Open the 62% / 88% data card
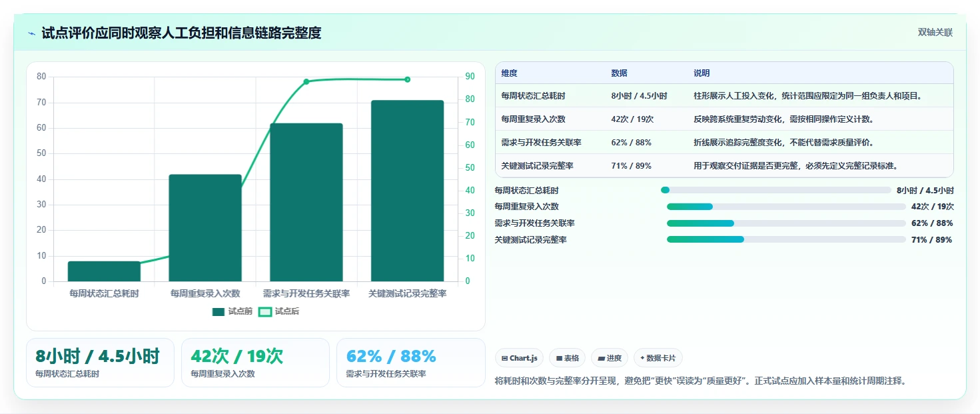980x414 pixels. 410,363
